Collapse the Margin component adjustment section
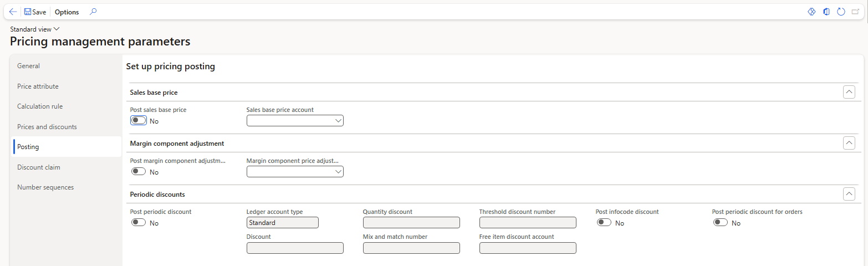This screenshot has height=266, width=868. 849,143
